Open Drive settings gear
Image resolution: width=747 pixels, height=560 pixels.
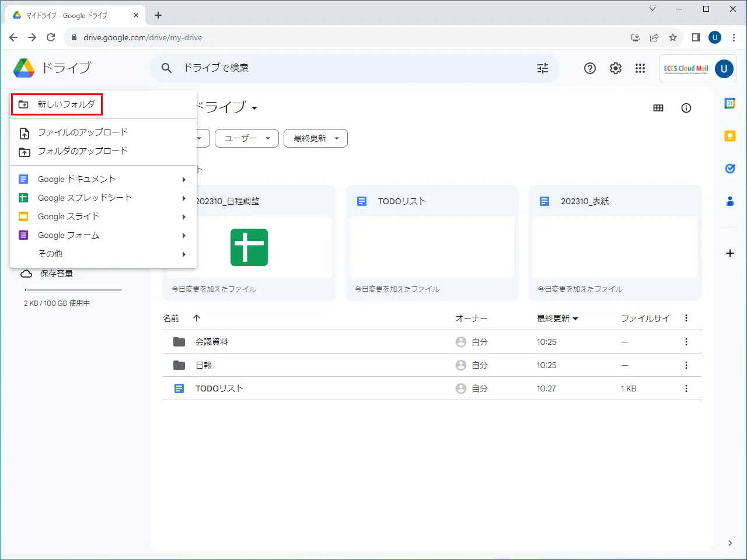tap(616, 68)
